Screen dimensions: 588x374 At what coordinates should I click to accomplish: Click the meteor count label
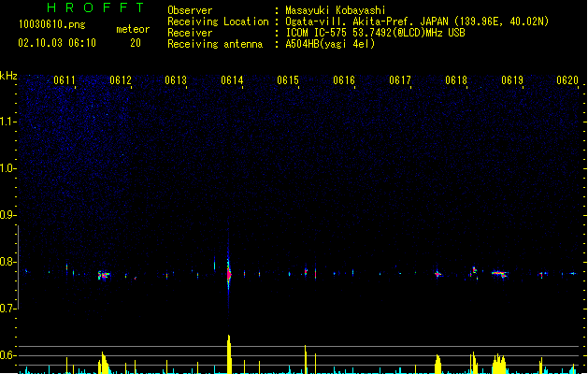point(133,29)
